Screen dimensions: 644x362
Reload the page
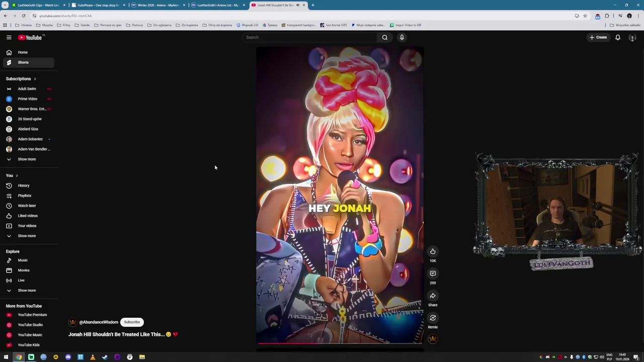(23, 16)
